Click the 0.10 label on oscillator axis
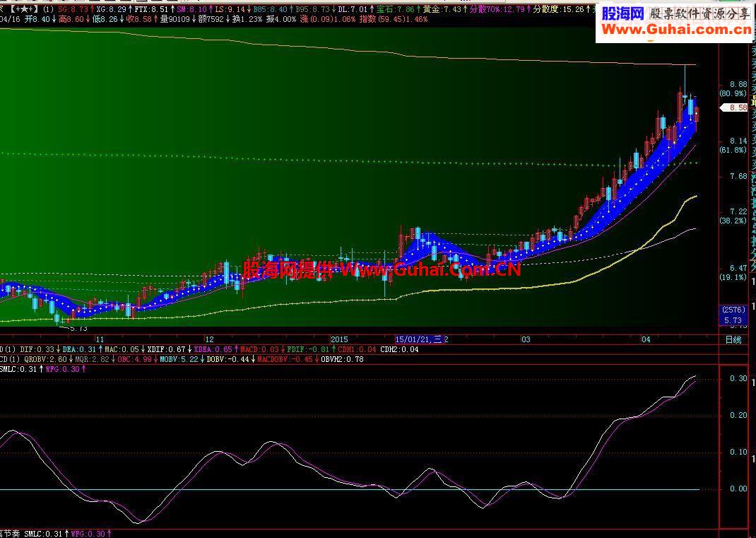 (x=738, y=452)
